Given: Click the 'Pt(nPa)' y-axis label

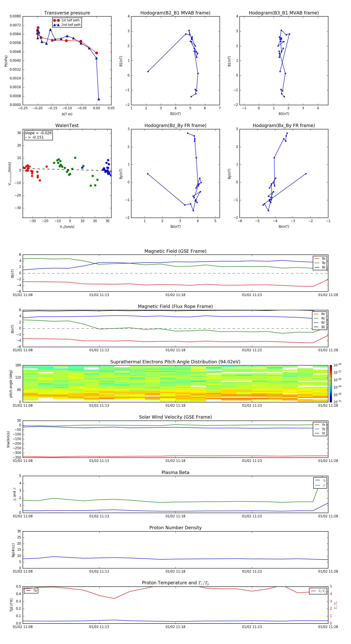Looking at the screenshot, I should click(x=6, y=61).
